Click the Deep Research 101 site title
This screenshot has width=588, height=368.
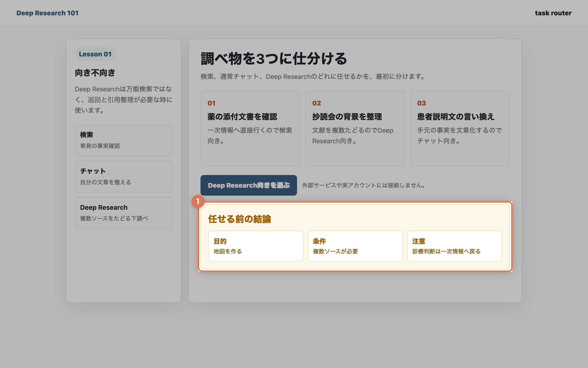(x=47, y=13)
